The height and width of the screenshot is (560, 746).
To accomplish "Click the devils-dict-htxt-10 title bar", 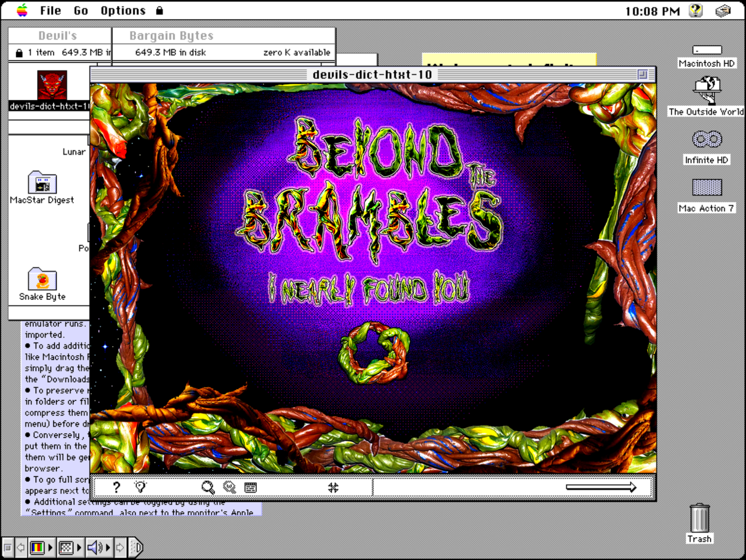I will [373, 74].
